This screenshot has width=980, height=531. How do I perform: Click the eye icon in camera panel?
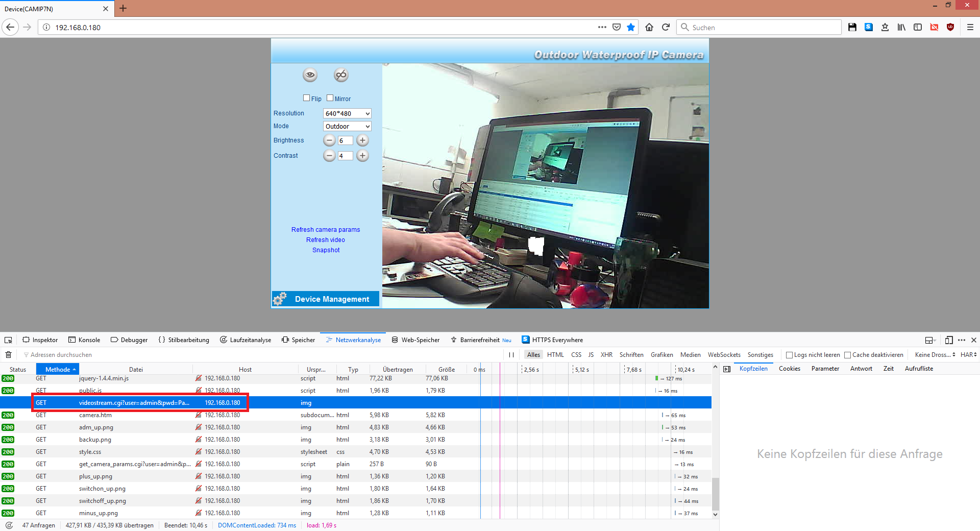pos(310,75)
